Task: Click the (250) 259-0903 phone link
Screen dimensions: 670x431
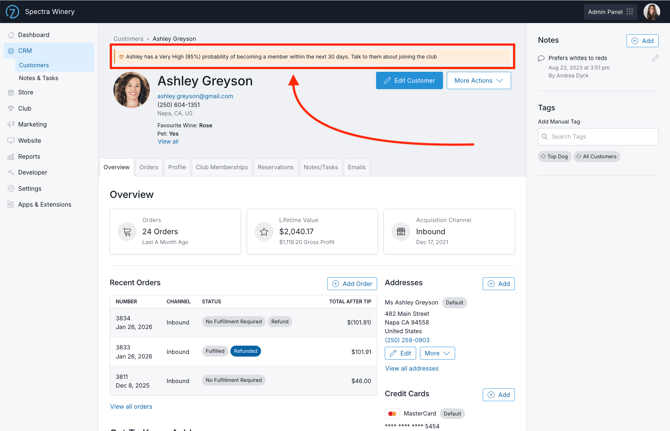Action: (x=407, y=340)
